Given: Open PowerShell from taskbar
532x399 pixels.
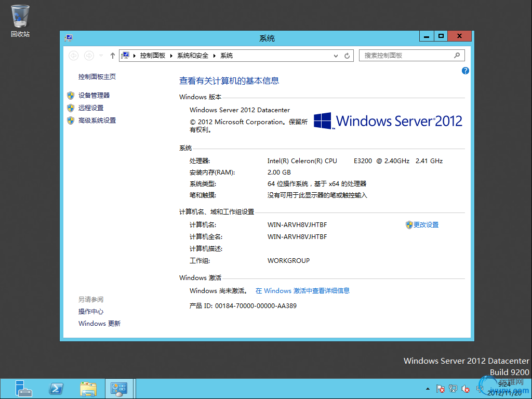Looking at the screenshot, I should click(x=56, y=389).
